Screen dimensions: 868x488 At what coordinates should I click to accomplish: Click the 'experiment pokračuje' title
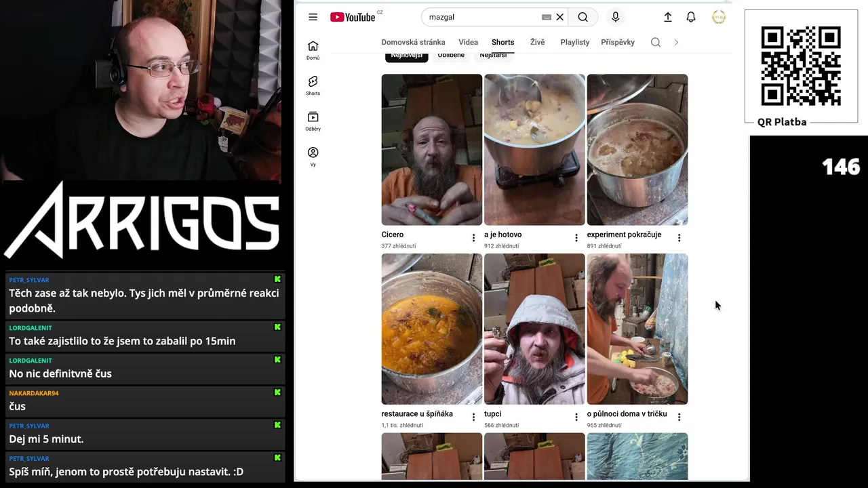coord(624,235)
